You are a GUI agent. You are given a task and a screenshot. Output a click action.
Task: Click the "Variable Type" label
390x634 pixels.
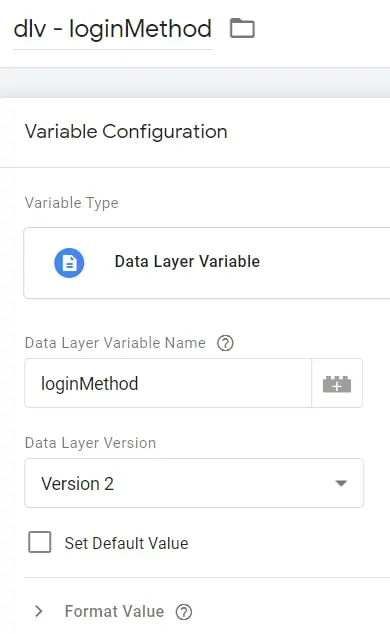point(72,203)
